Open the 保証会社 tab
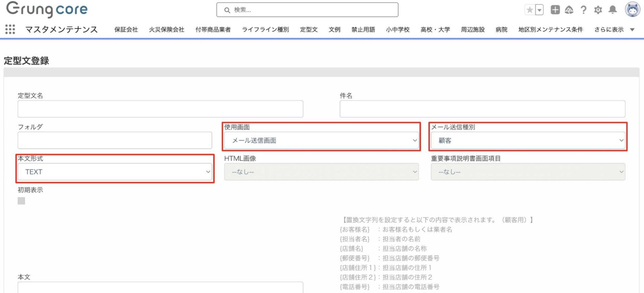 pos(126,30)
